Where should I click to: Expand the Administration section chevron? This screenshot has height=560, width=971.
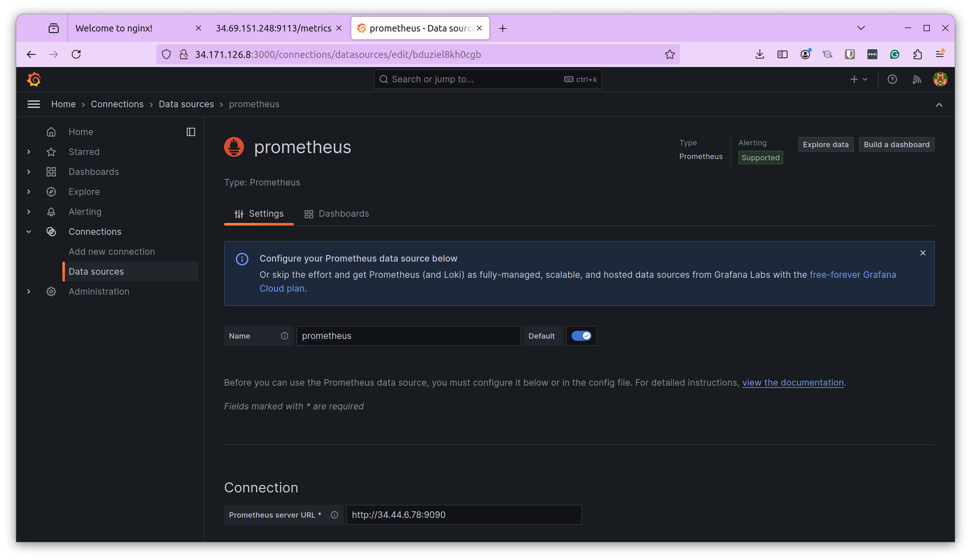coord(29,292)
